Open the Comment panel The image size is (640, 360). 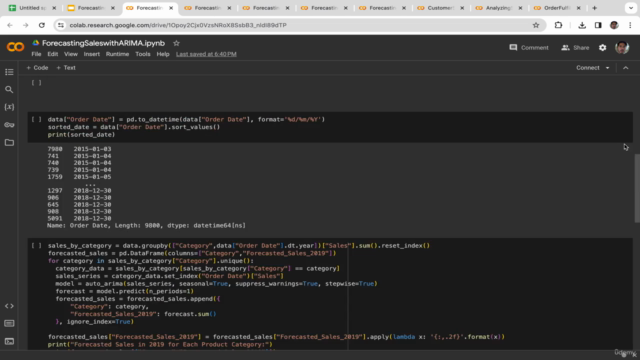point(529,48)
